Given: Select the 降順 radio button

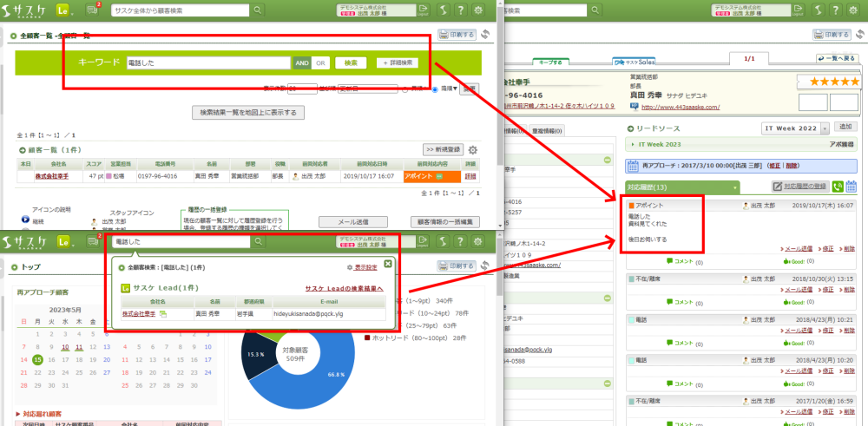Looking at the screenshot, I should pos(434,88).
